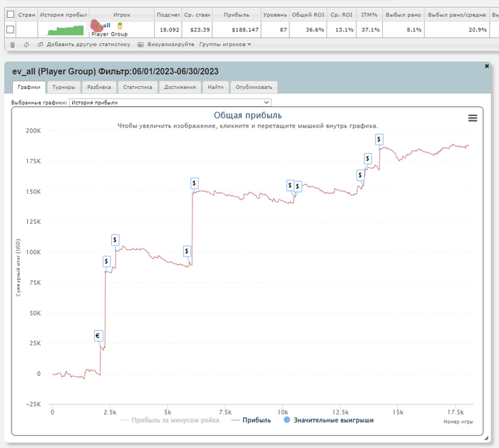This screenshot has width=499, height=448.
Task: Click the icon beside Добавить другую статистику
Action: coord(40,44)
